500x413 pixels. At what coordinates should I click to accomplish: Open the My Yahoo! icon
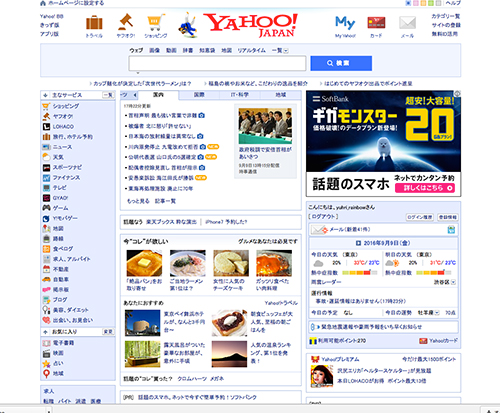click(345, 23)
